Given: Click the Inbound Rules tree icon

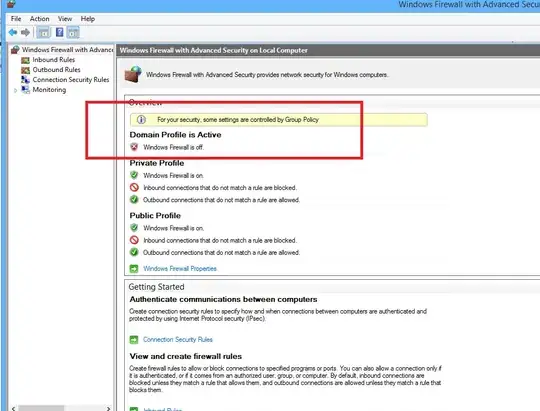Looking at the screenshot, I should click(25, 60).
